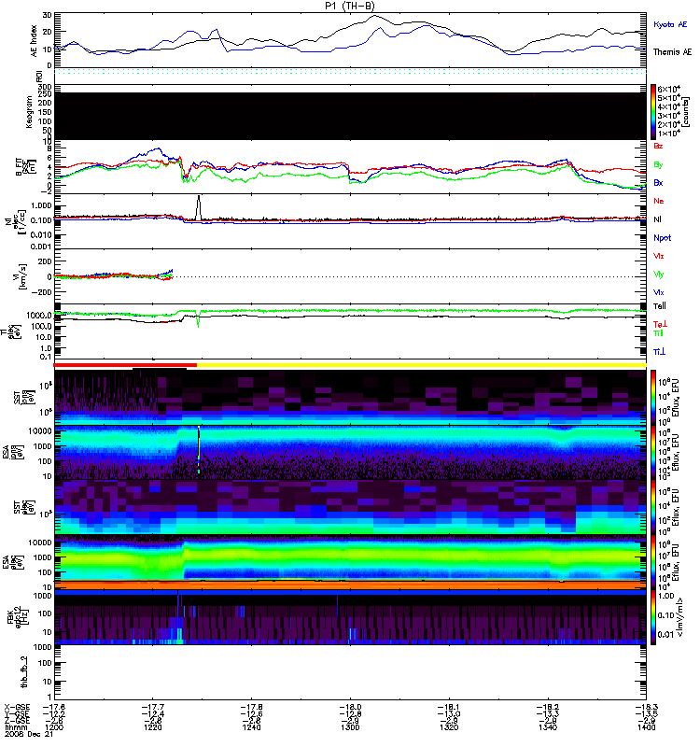Click the 1300 time axis label

click(350, 727)
